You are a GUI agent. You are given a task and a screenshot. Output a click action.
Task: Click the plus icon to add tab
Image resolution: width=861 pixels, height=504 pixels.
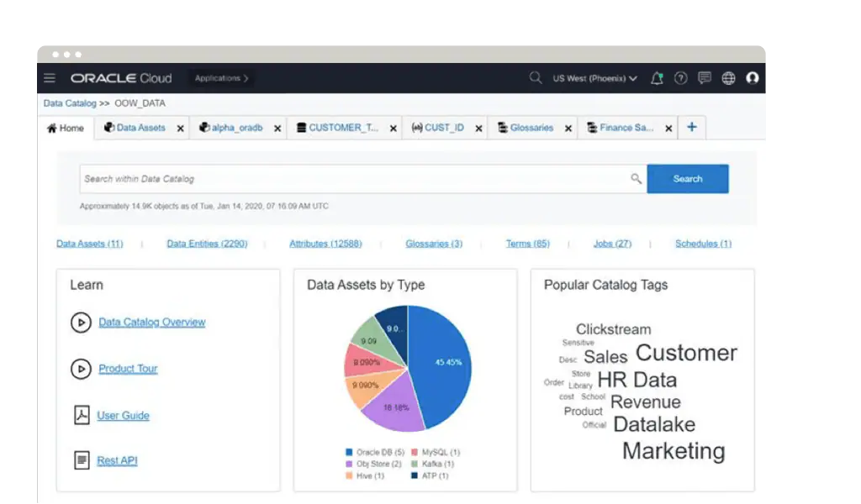point(692,128)
